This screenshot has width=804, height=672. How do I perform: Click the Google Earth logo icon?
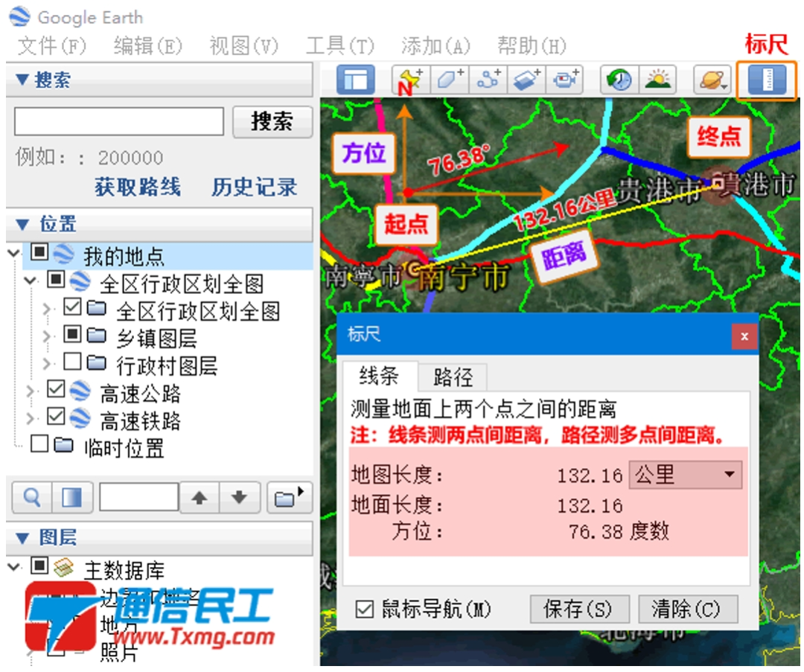click(x=19, y=16)
